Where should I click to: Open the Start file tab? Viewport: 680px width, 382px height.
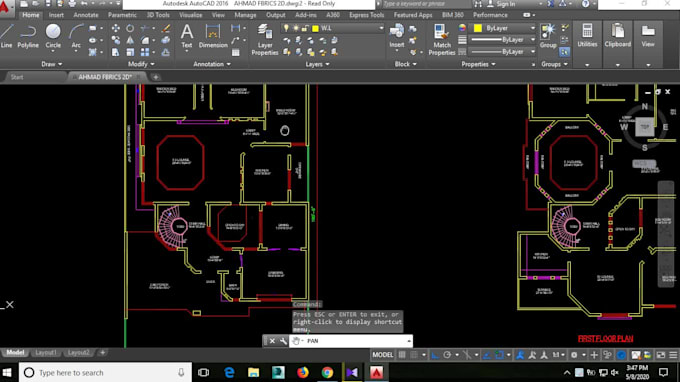[17, 77]
